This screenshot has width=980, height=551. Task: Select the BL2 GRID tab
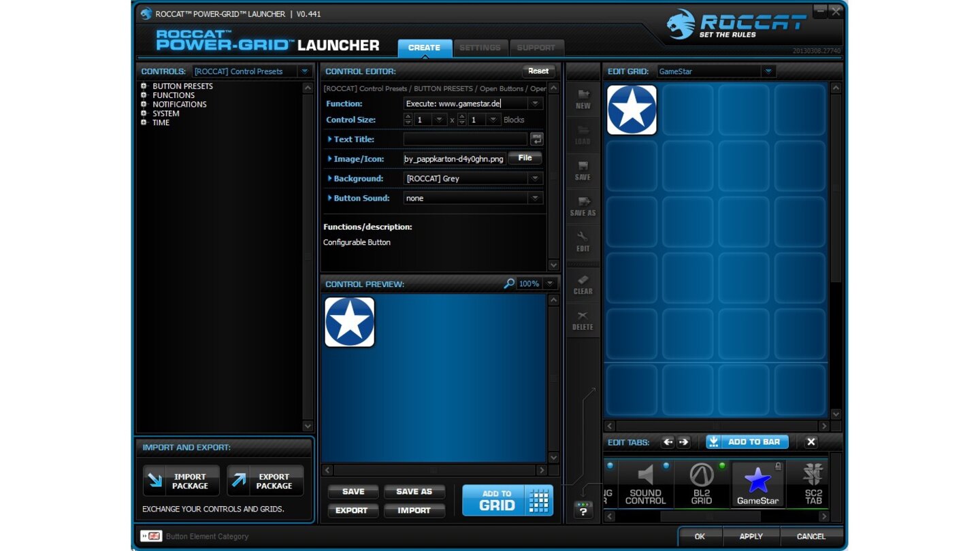[702, 484]
